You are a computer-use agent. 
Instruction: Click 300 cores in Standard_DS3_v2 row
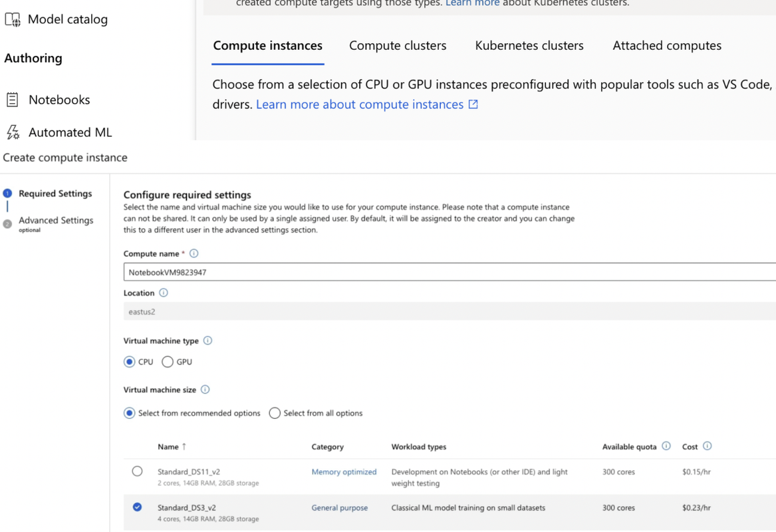click(x=618, y=507)
